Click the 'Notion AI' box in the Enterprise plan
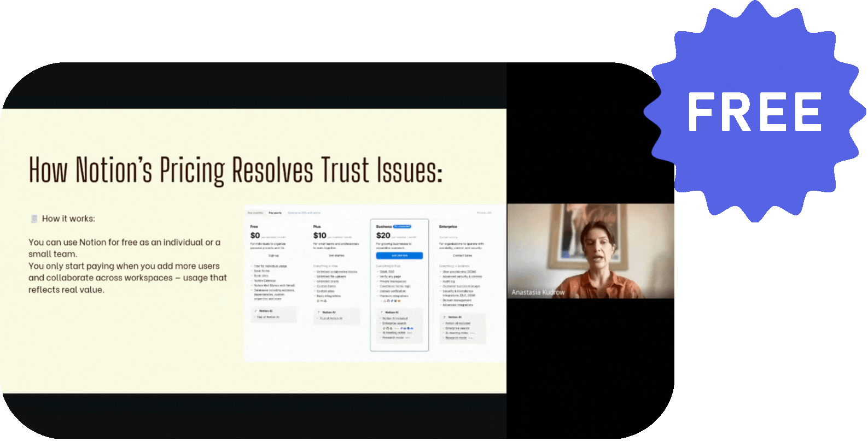 (x=462, y=328)
